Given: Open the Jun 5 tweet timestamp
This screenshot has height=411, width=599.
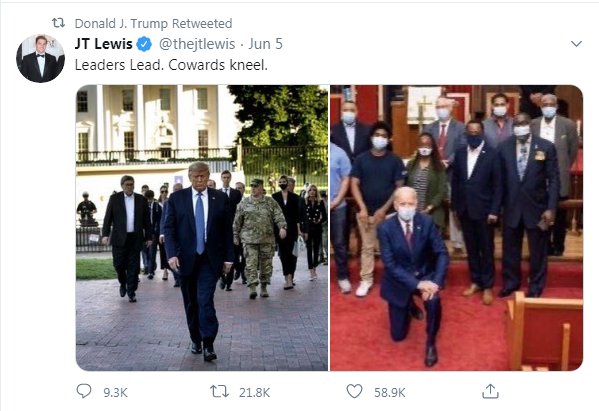Looking at the screenshot, I should (x=266, y=44).
